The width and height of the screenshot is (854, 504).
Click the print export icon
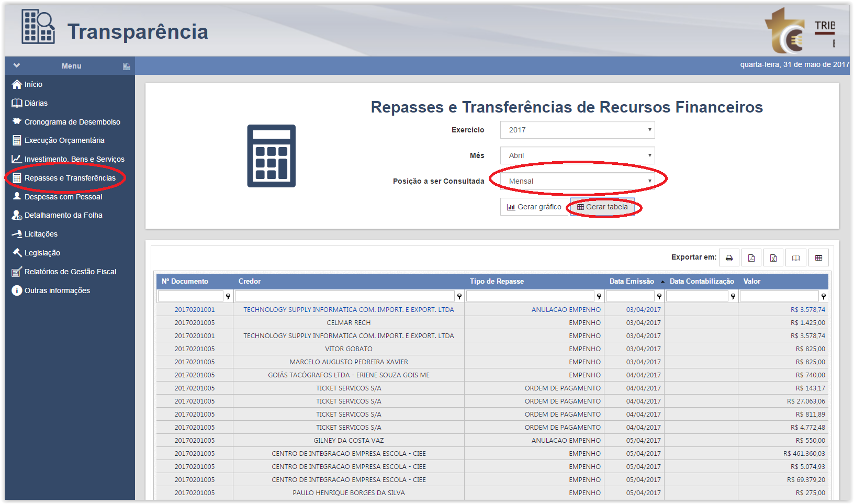click(x=729, y=258)
